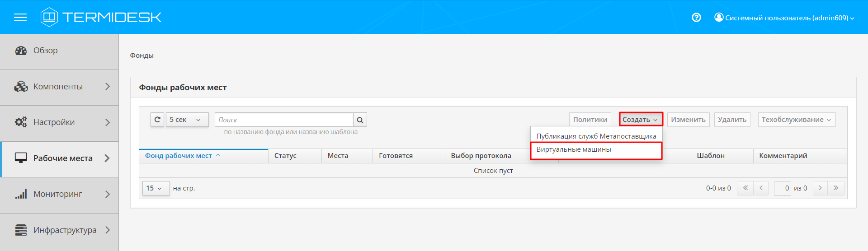Image resolution: width=868 pixels, height=251 pixels.
Task: Click the Termidesk logo
Action: 101,17
